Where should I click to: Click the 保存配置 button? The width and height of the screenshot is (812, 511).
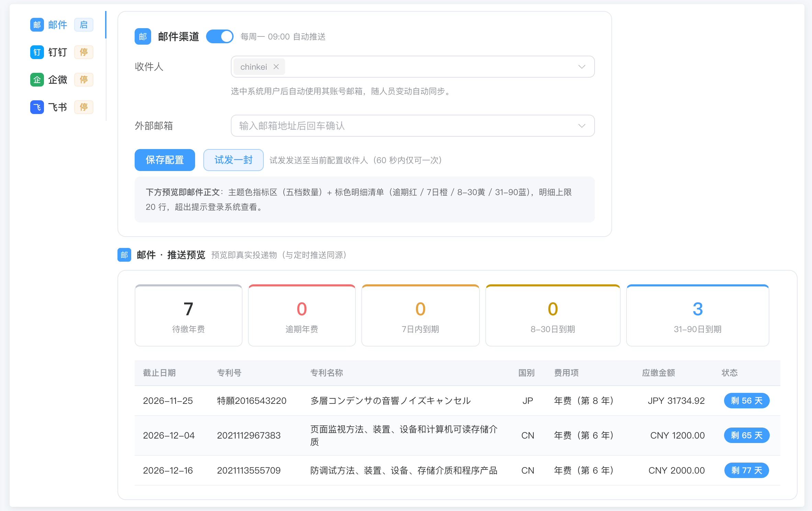click(x=165, y=160)
